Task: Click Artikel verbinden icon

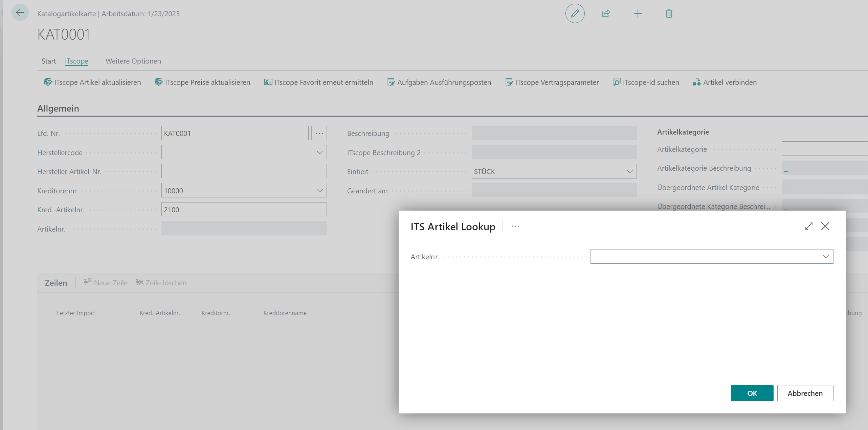Action: pos(696,81)
